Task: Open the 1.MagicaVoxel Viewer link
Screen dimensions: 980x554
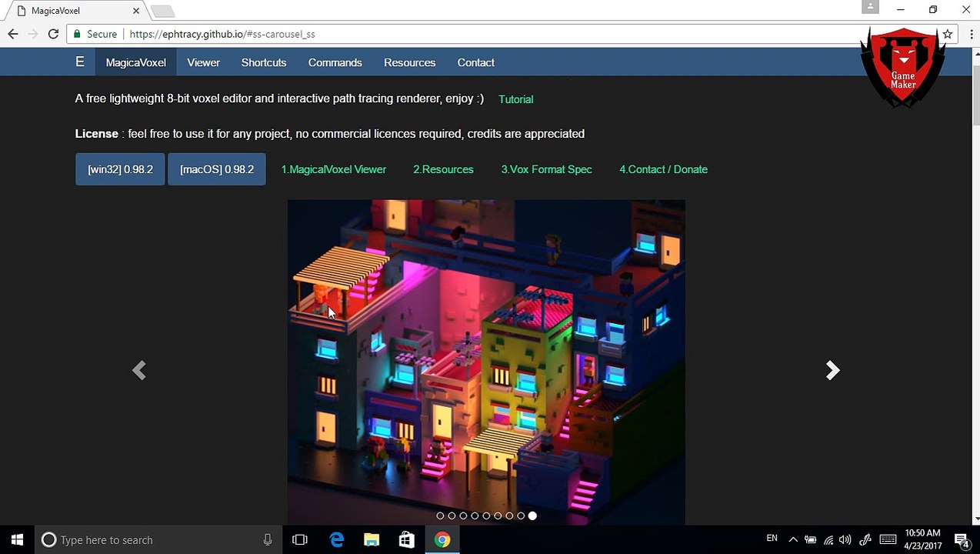Action: (333, 169)
